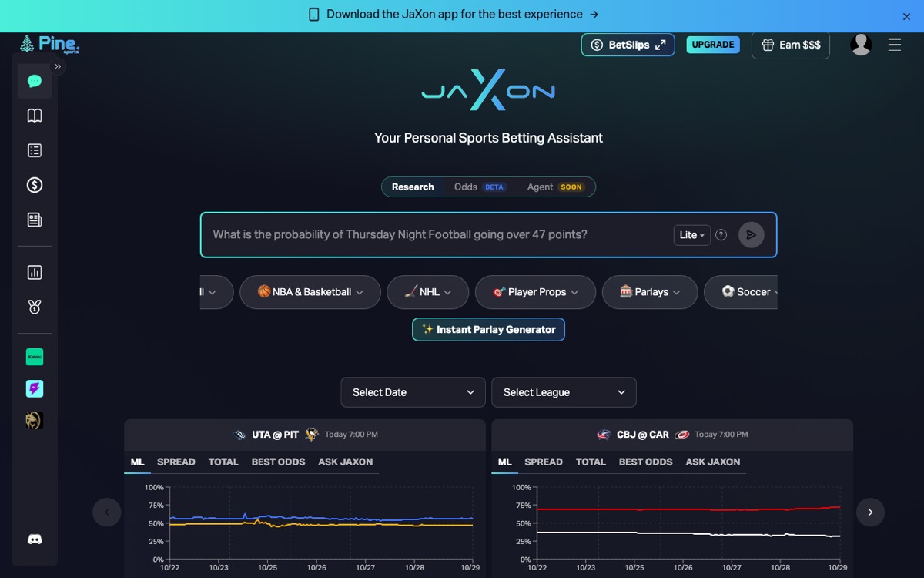The width and height of the screenshot is (924, 578).
Task: Open the medal icon in sidebar
Action: (x=35, y=307)
